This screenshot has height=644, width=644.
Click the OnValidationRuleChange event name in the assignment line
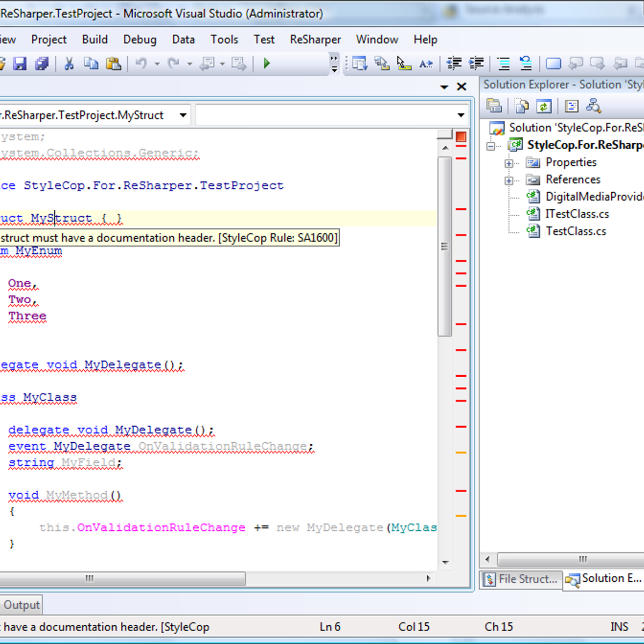pyautogui.click(x=161, y=528)
